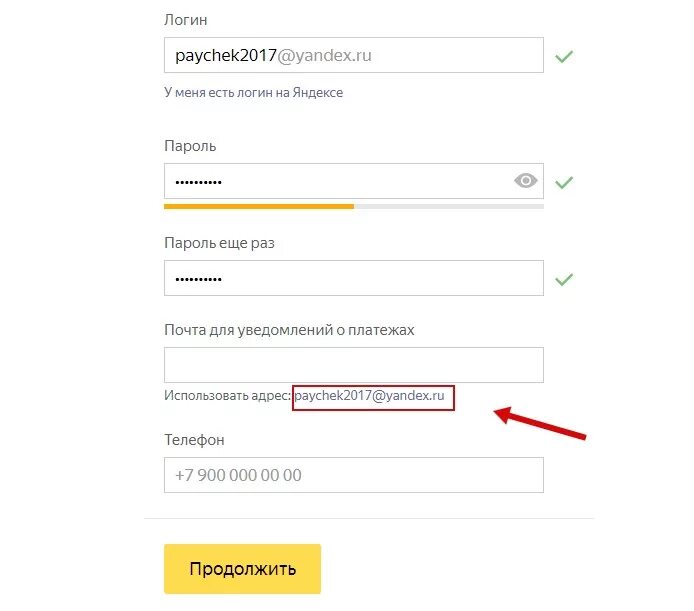
Task: Click the 'Телефон' field label
Action: [x=194, y=440]
